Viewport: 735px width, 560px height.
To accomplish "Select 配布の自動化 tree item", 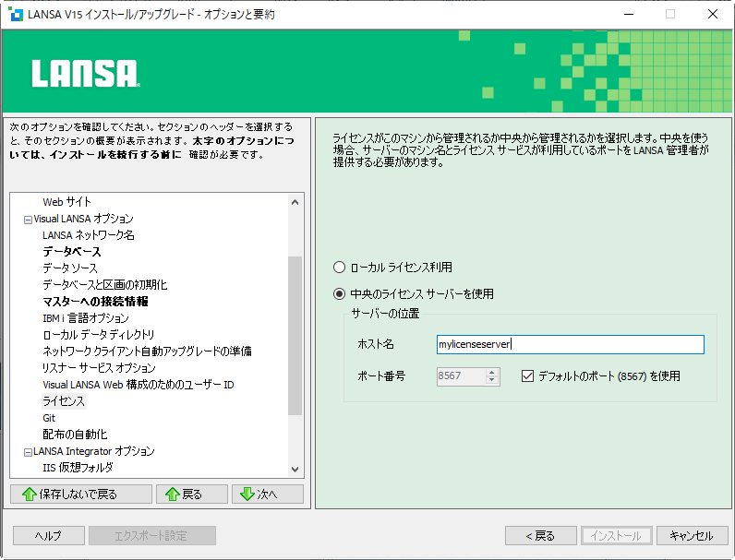I will (x=75, y=435).
